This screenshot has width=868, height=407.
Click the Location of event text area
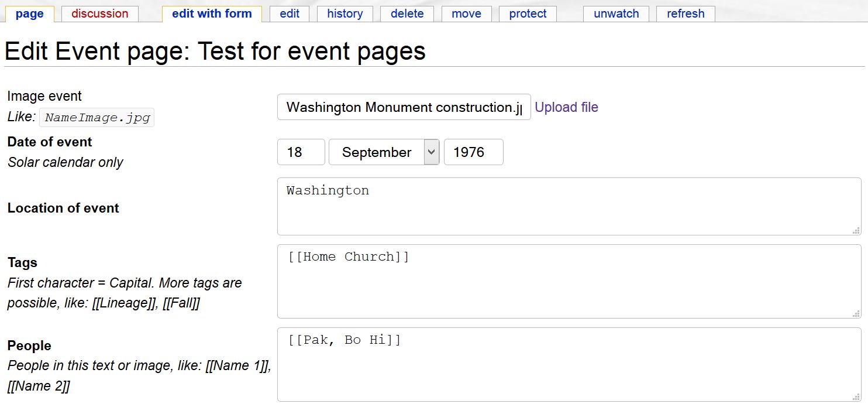click(x=569, y=207)
